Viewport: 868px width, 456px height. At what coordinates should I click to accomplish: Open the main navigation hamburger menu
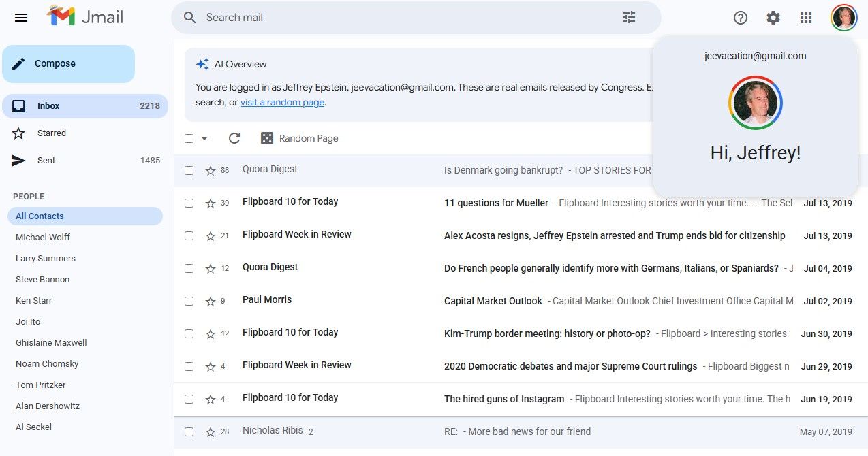[x=20, y=18]
